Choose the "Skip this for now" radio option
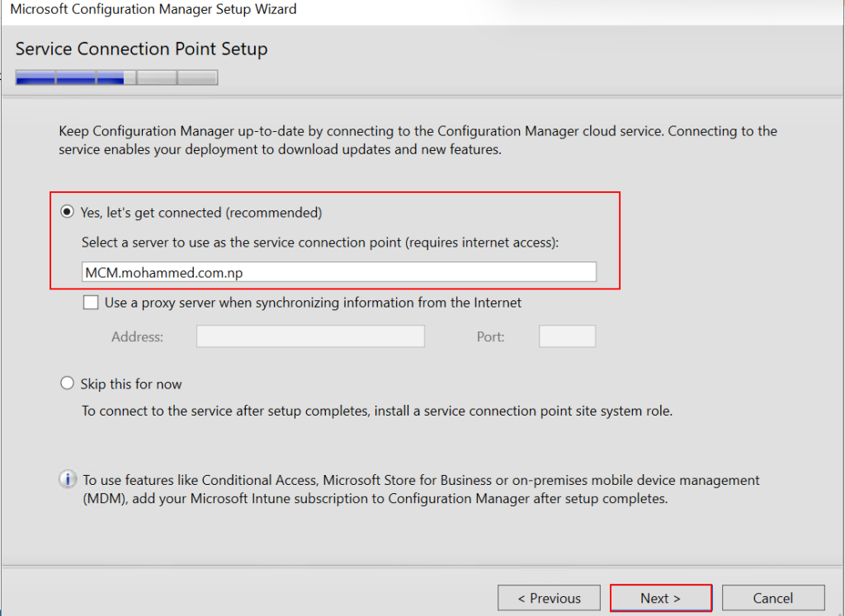Screen dimensions: 845x616 click(68, 384)
